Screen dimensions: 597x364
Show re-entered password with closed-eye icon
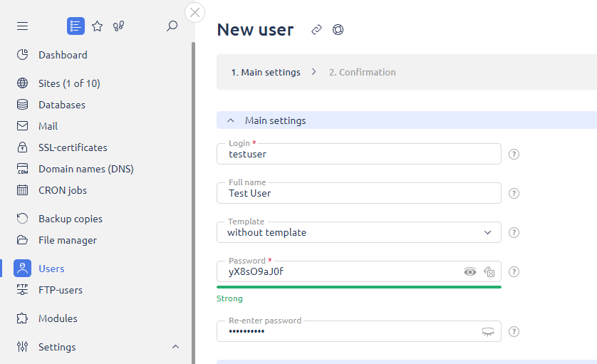click(x=487, y=331)
